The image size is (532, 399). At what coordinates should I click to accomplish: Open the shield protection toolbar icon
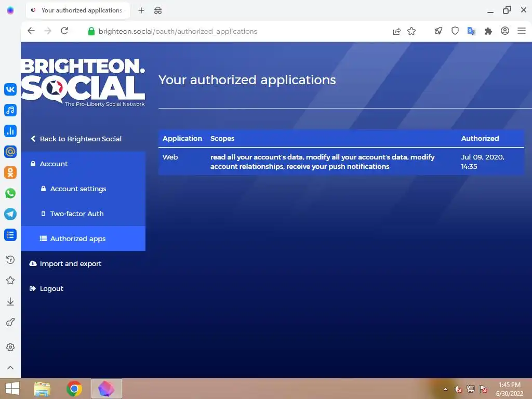[x=455, y=31]
